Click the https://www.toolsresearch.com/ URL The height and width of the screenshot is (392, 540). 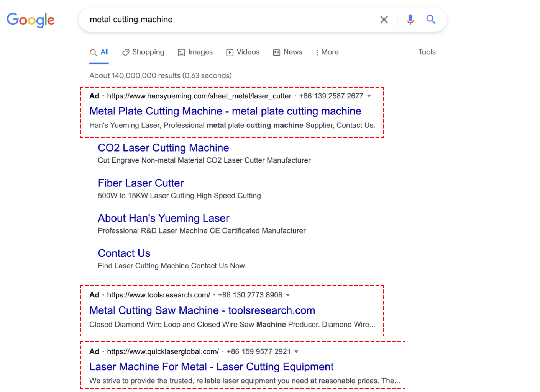pyautogui.click(x=159, y=295)
